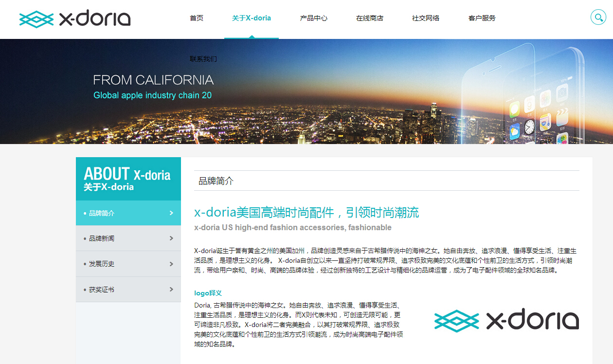Choose the 客户服务 menu item
This screenshot has width=613, height=364.
(482, 18)
